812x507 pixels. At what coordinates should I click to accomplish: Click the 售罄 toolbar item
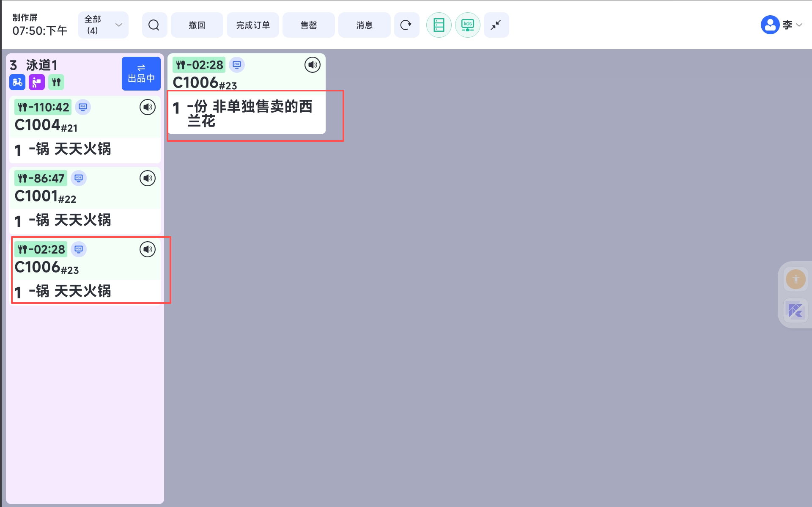pos(308,25)
